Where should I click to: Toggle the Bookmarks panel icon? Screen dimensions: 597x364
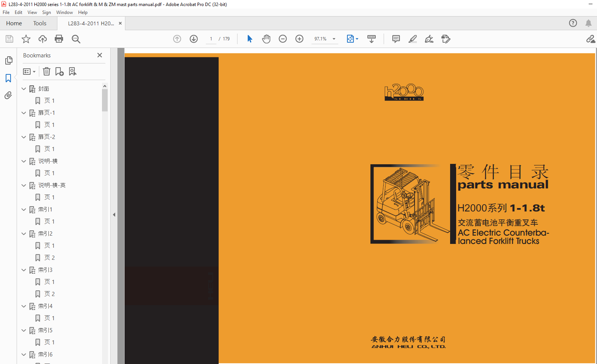click(x=8, y=78)
